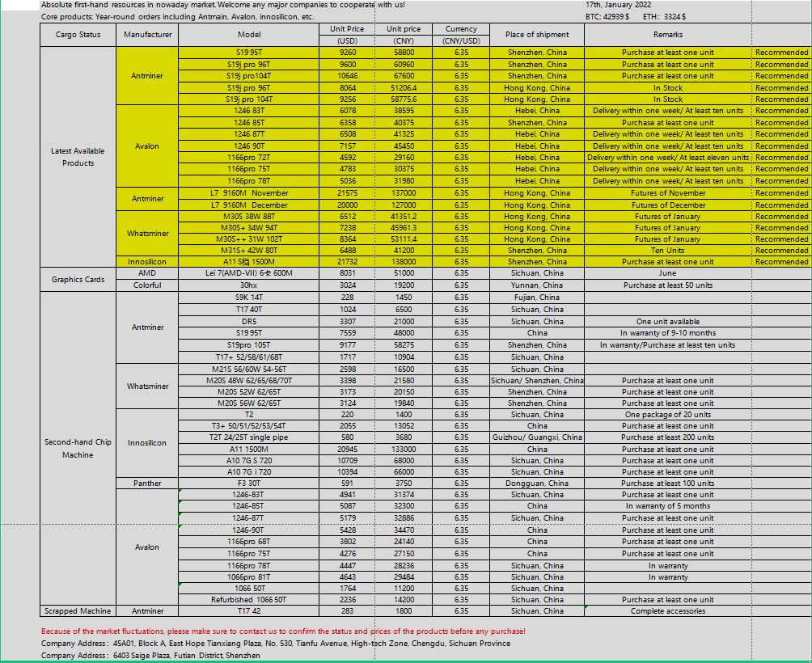Screen dimensions: 812x663
Task: Click the "Manufacturer" column header
Action: tap(147, 35)
